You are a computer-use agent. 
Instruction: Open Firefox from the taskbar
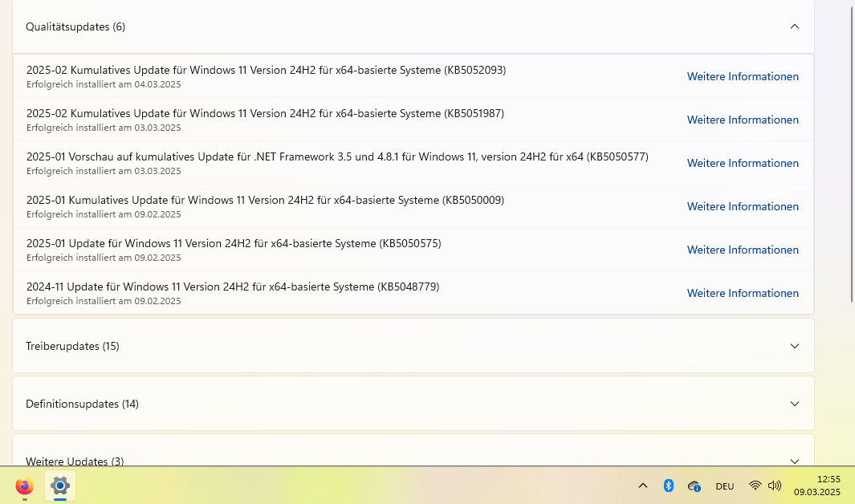[25, 486]
